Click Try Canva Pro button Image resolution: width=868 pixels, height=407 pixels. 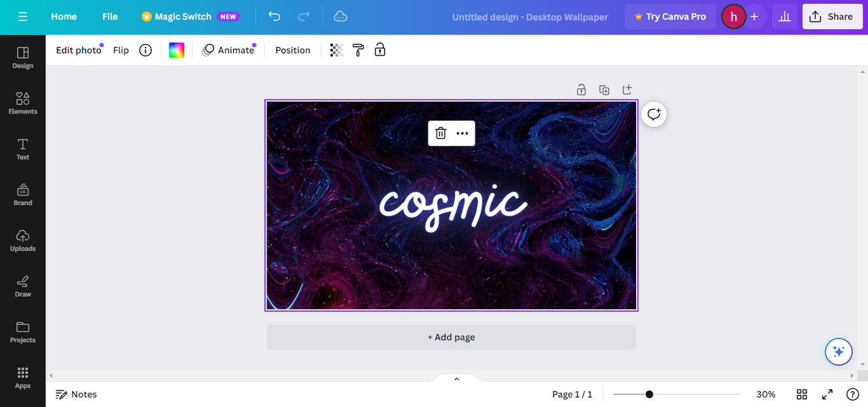[670, 16]
